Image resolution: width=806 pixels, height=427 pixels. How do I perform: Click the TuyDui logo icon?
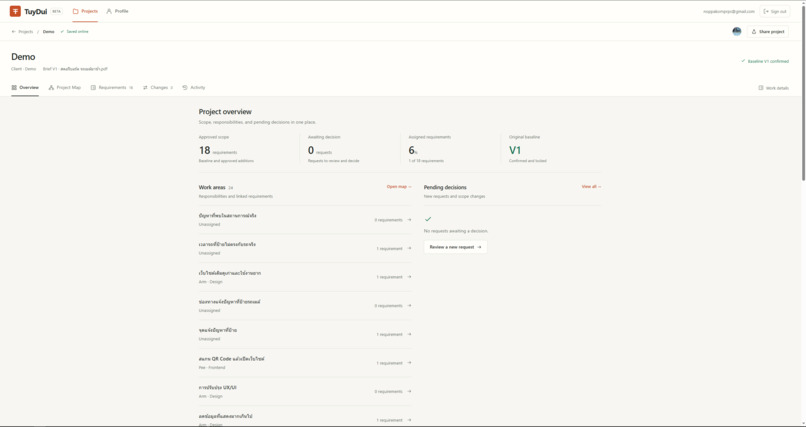point(15,11)
